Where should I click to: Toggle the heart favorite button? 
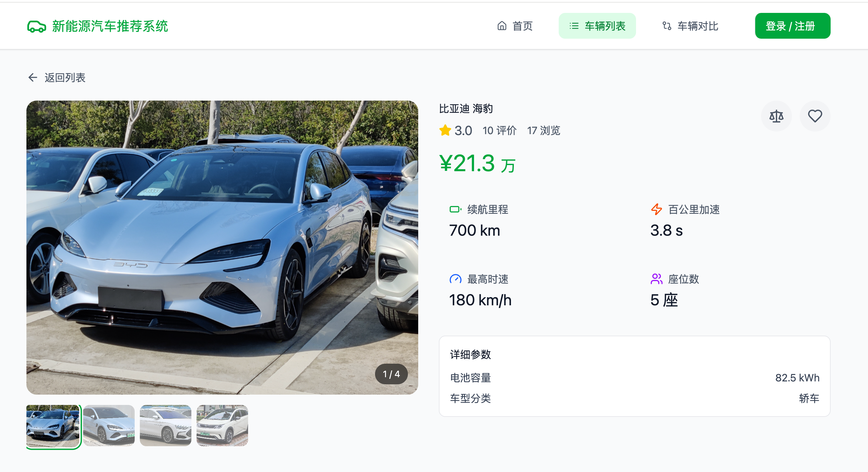point(815,116)
